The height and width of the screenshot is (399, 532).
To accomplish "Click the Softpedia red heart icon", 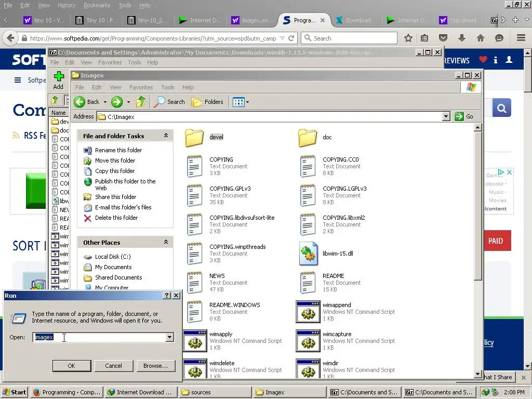I will coord(483,60).
